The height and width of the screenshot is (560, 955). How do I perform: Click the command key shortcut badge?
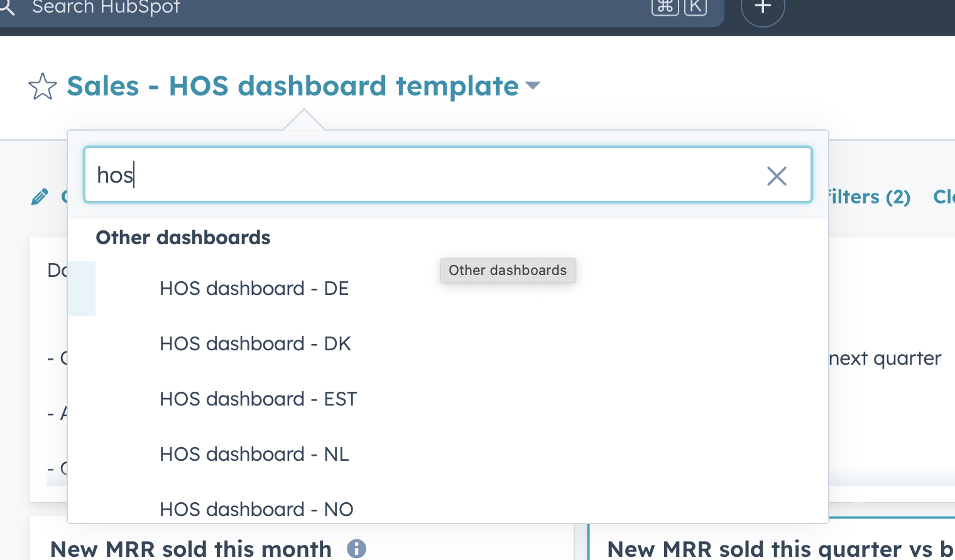pos(665,6)
